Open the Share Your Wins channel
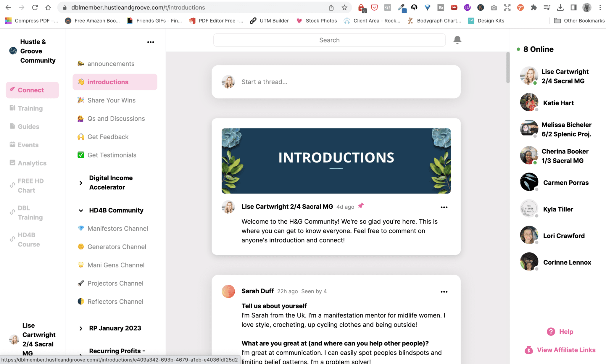Viewport: 606px width, 364px height. [x=115, y=100]
